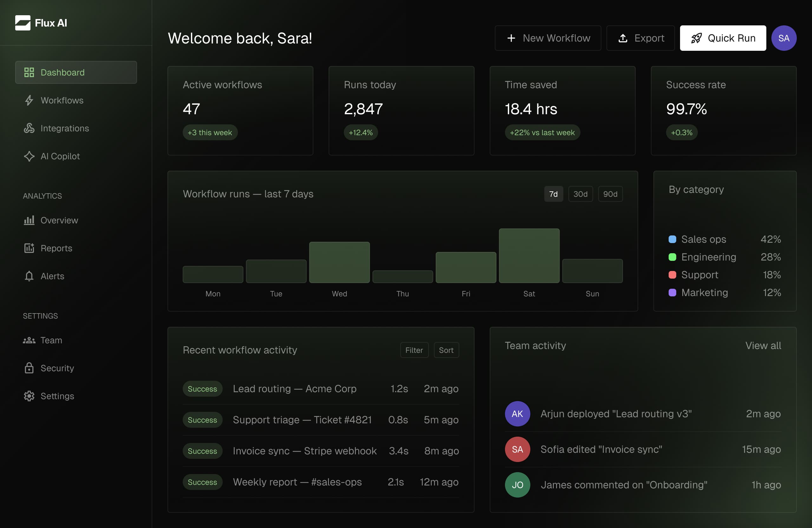Viewport: 812px width, 528px height.
Task: Click the '+0.3%' badge
Action: pyautogui.click(x=682, y=132)
